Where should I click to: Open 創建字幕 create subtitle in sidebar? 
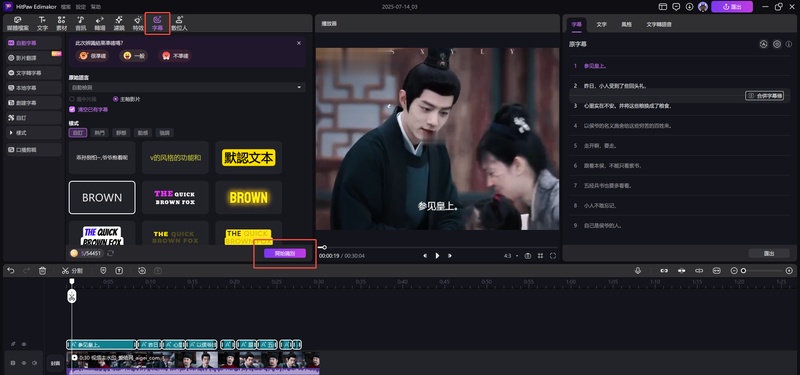click(33, 103)
